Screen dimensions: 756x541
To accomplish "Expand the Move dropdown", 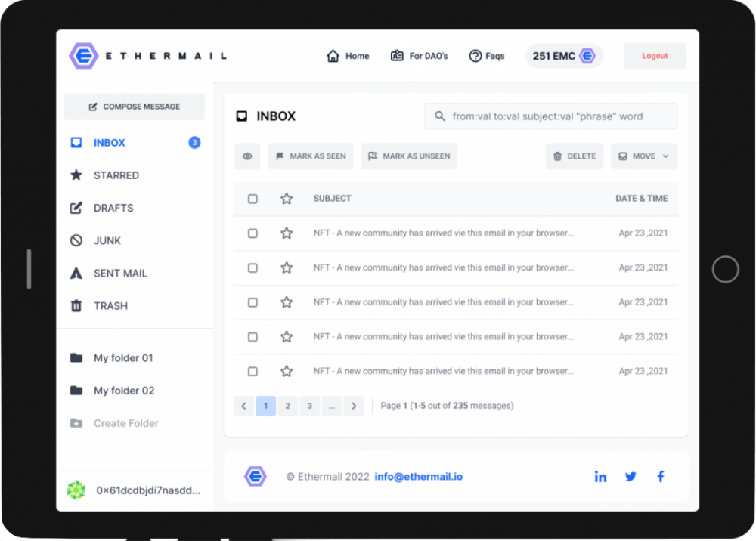I will tap(643, 156).
